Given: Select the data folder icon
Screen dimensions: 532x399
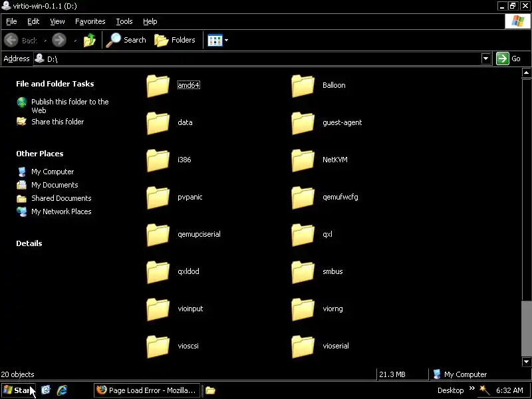Looking at the screenshot, I should [158, 123].
